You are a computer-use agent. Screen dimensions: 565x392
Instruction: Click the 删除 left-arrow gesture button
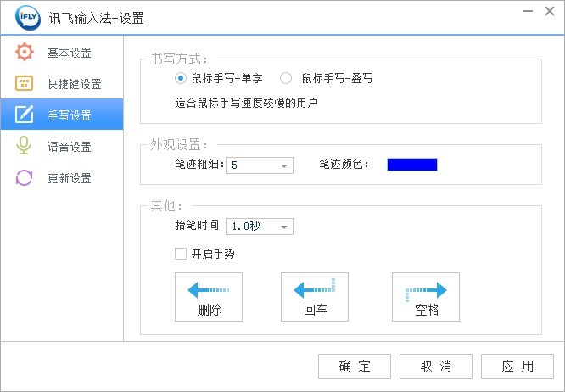209,296
